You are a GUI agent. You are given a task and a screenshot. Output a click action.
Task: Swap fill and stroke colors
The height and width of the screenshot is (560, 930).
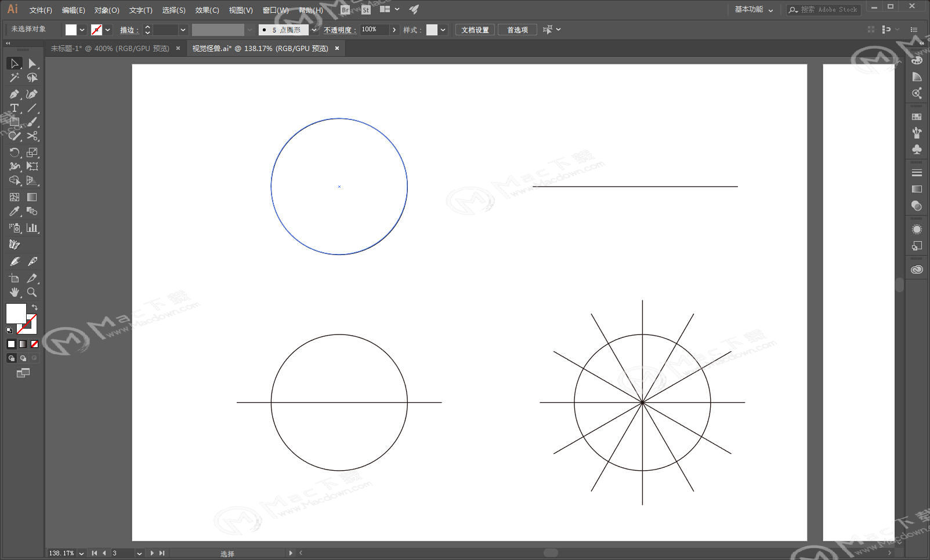click(x=34, y=307)
